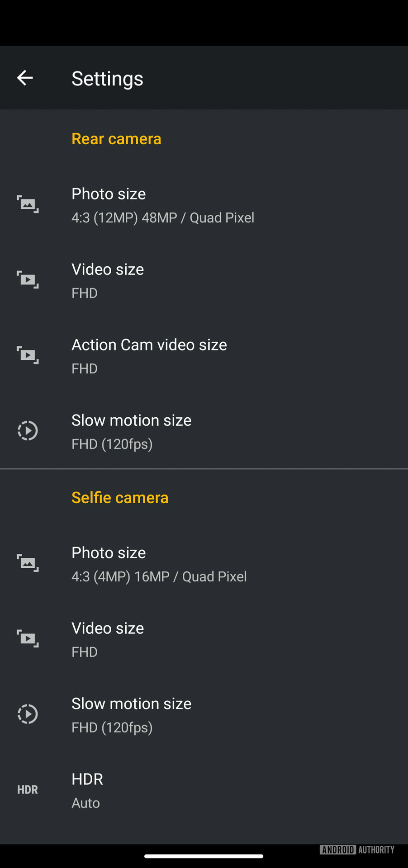The width and height of the screenshot is (408, 868).
Task: Click the selfie camera Photo size icon
Action: 28,563
